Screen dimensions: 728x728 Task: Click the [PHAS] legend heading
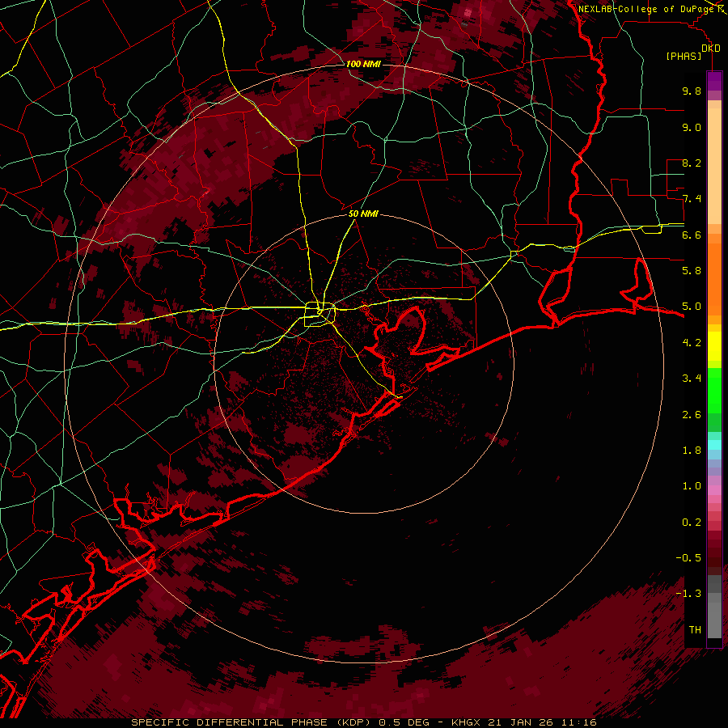click(x=684, y=56)
